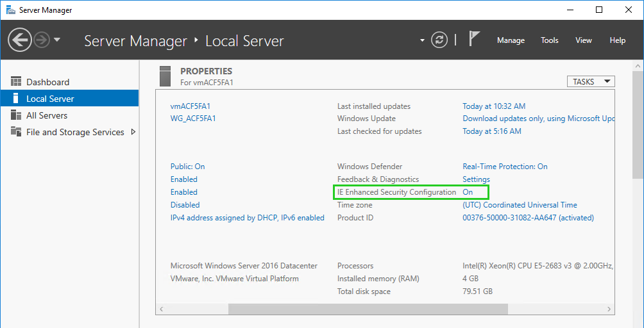644x328 pixels.
Task: Click the back navigation arrow button
Action: (x=20, y=40)
